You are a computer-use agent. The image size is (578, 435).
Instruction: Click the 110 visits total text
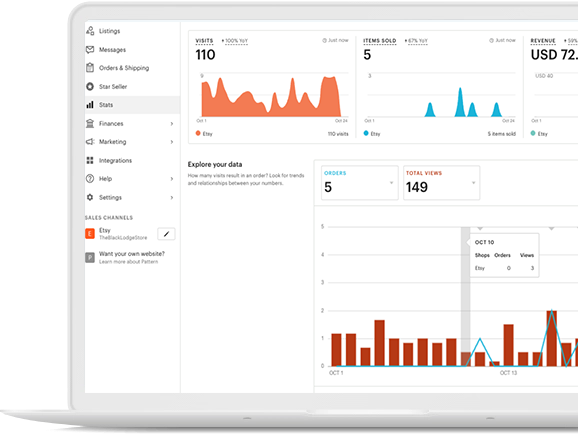338,134
